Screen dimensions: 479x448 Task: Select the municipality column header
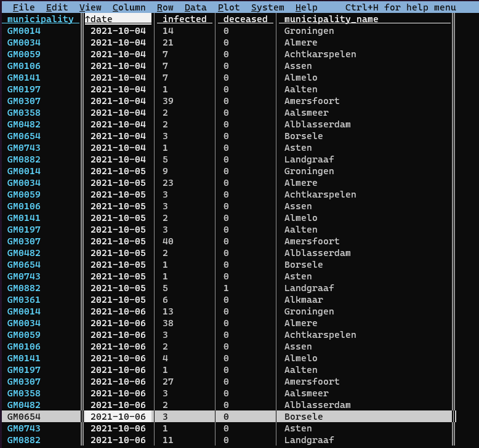[40, 19]
